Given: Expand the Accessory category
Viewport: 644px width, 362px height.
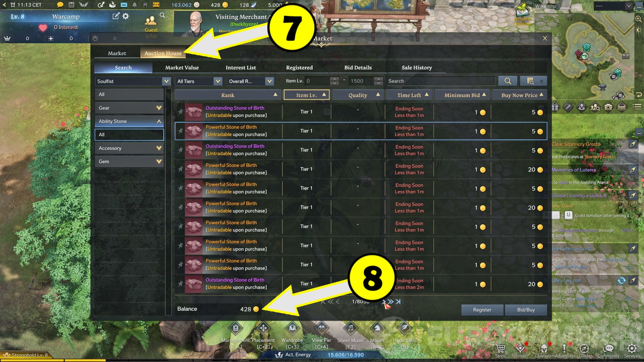Looking at the screenshot, I should point(129,148).
